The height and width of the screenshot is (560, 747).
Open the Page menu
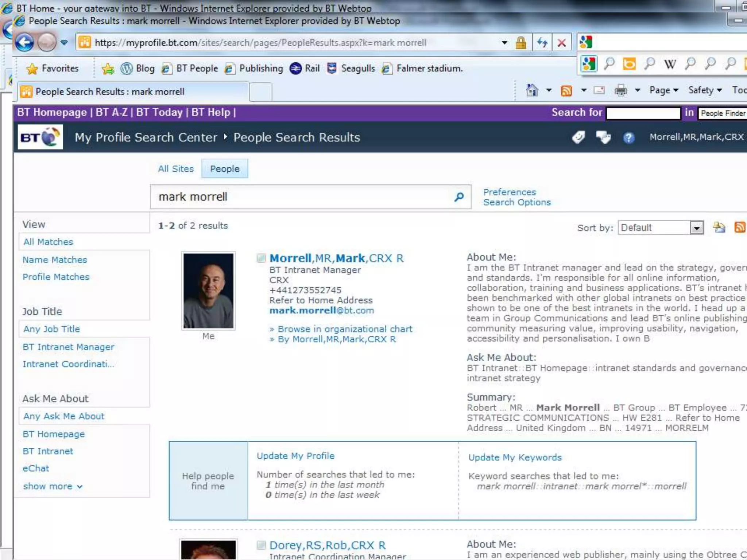click(x=664, y=90)
